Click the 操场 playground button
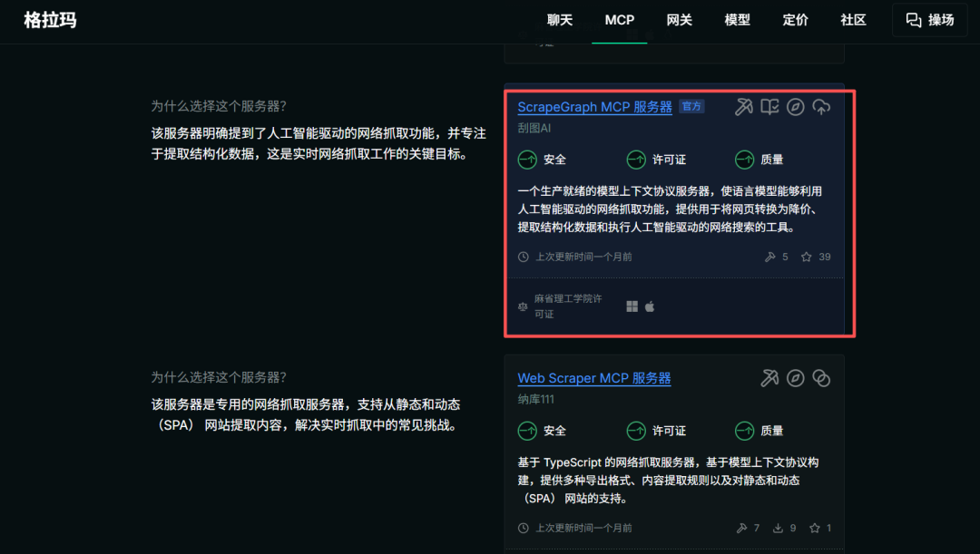 coord(929,20)
